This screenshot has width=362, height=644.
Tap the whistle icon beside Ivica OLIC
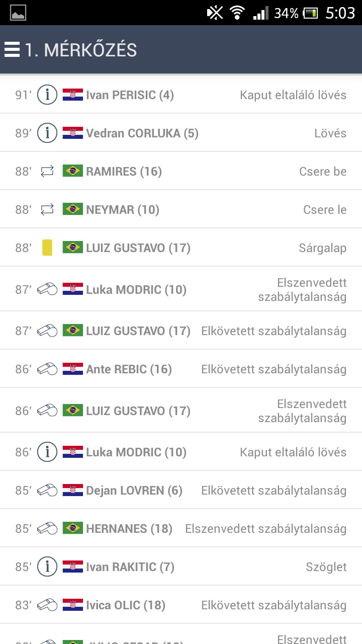pos(47,605)
